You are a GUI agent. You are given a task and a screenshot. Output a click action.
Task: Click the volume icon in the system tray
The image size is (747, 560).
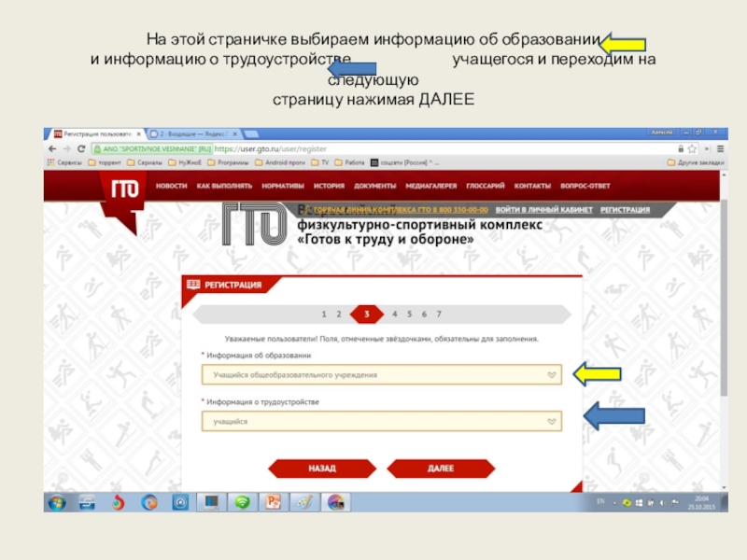point(663,503)
